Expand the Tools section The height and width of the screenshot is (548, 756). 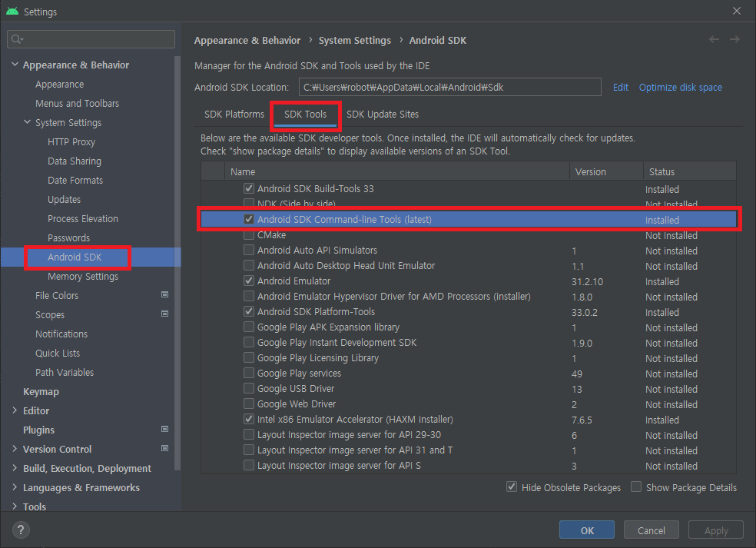coord(15,506)
